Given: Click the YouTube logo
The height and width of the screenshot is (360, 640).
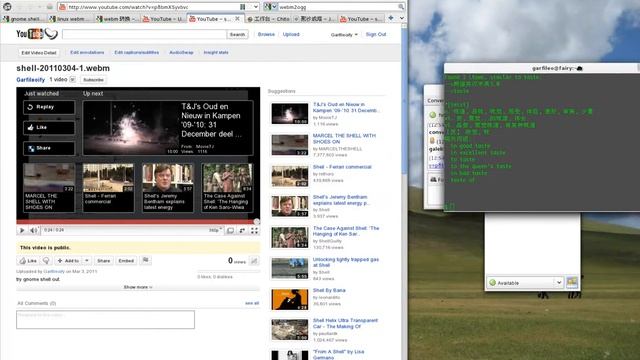Looking at the screenshot, I should point(37,34).
